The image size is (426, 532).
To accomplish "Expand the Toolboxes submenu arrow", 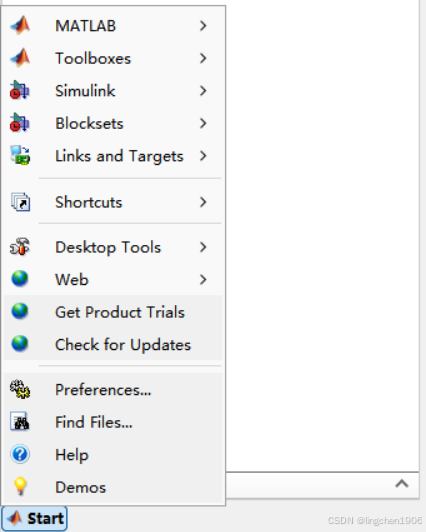I will pyautogui.click(x=203, y=58).
